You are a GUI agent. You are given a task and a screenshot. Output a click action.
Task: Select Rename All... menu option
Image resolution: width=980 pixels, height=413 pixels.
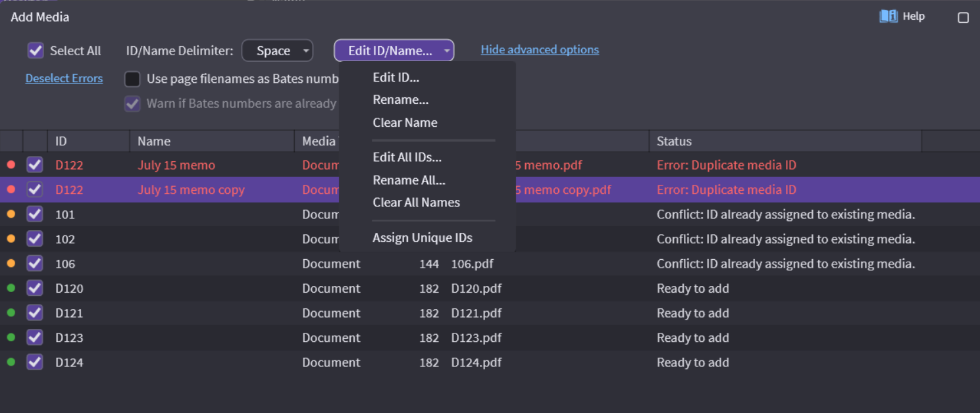click(x=409, y=180)
